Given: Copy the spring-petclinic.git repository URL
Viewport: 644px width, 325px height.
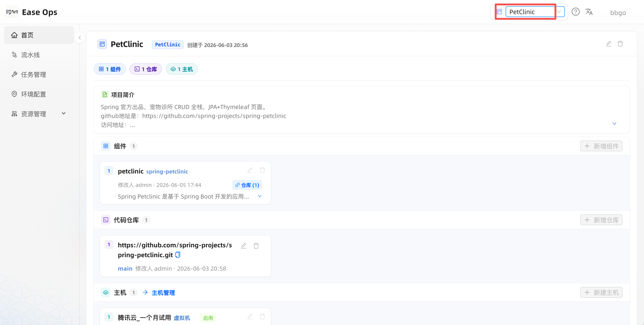Looking at the screenshot, I should (x=178, y=255).
